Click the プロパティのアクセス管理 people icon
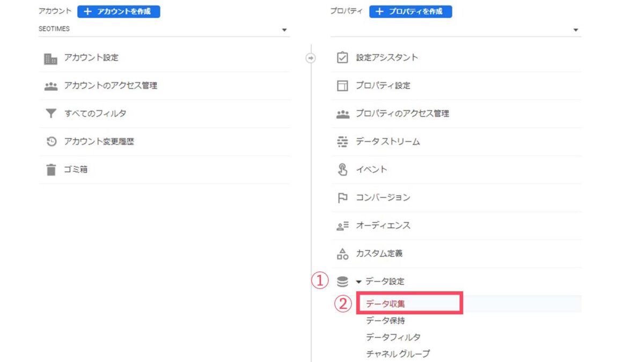The height and width of the screenshot is (362, 644). click(x=342, y=114)
